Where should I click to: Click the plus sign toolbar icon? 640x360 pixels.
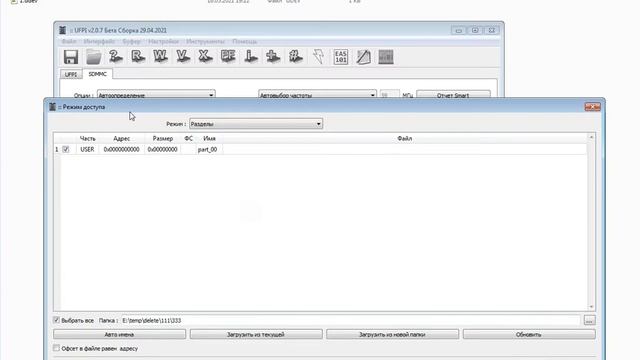pos(273,57)
